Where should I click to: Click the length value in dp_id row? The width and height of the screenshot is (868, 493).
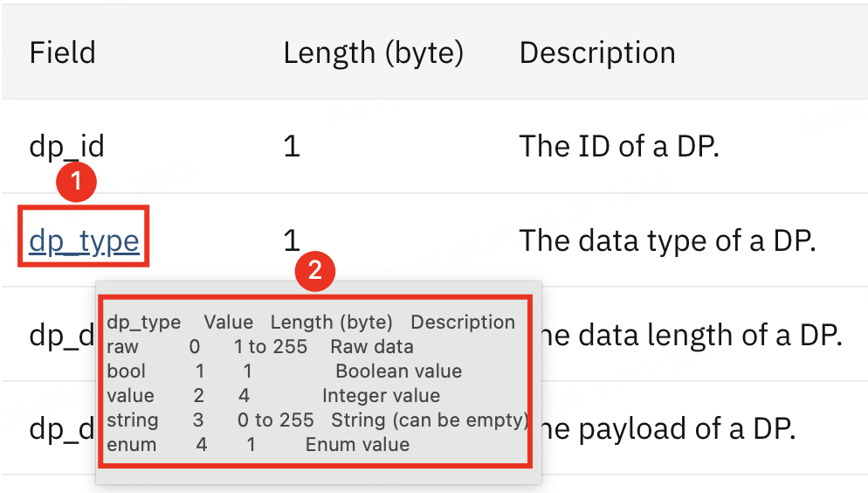292,147
